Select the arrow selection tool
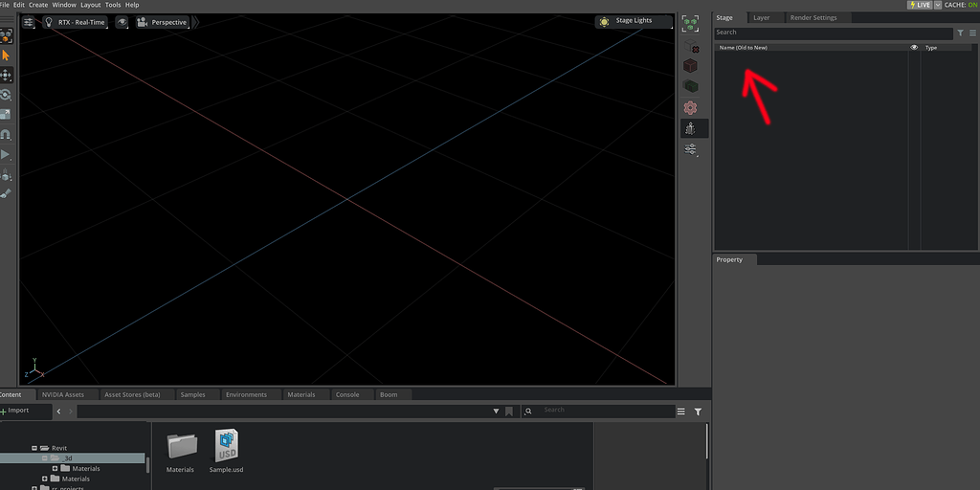980x490 pixels. pos(6,56)
